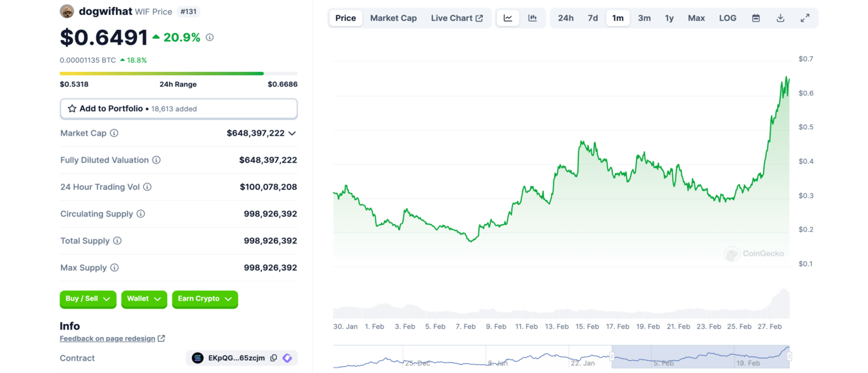The image size is (868, 373).
Task: Click the 24h range progress bar
Action: (178, 73)
